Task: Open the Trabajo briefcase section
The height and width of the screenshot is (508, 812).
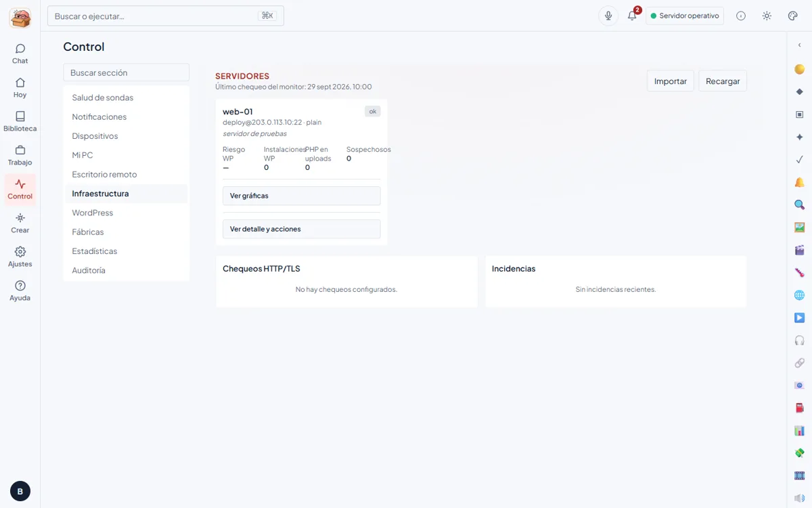Action: [20, 156]
